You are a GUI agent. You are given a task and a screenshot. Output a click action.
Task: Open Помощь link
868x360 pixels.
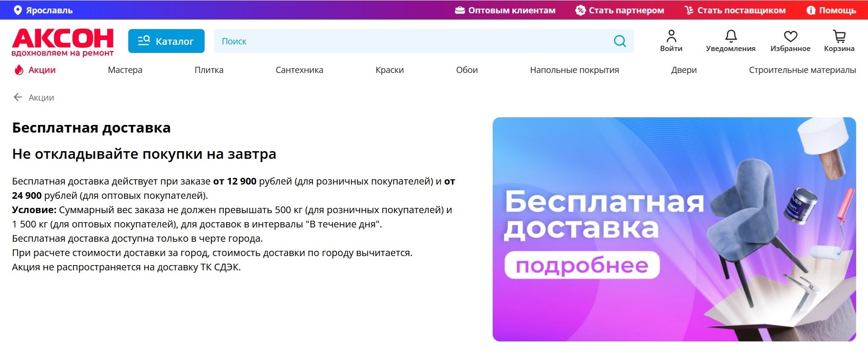pos(837,10)
